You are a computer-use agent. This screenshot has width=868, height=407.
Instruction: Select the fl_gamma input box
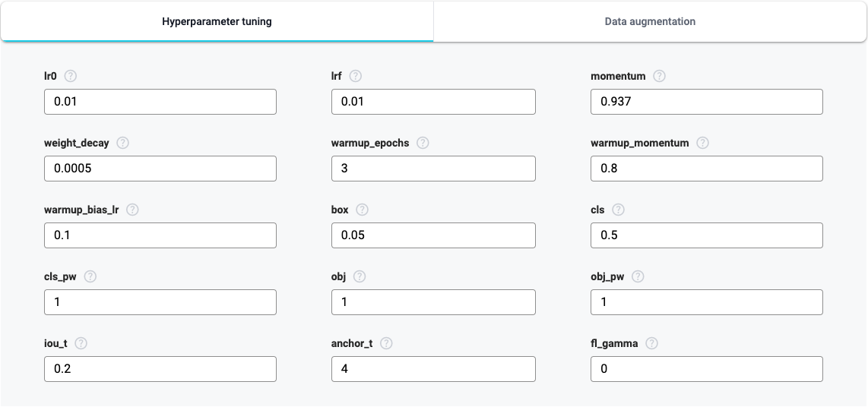[x=706, y=369]
